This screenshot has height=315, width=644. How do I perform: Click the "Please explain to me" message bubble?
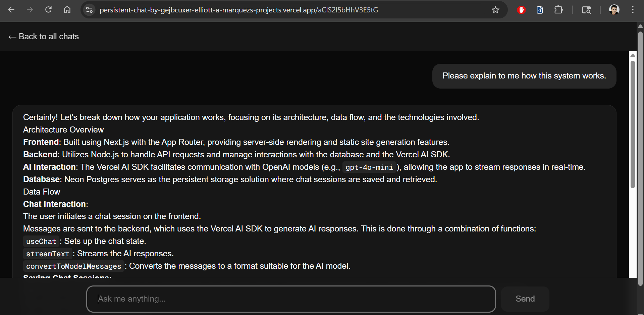click(524, 76)
